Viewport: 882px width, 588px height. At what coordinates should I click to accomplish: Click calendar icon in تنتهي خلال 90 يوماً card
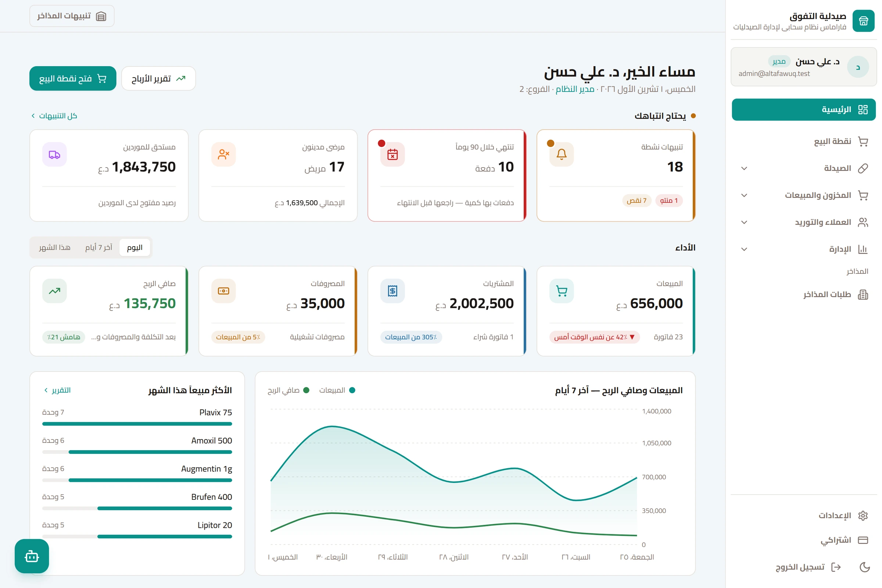(392, 154)
